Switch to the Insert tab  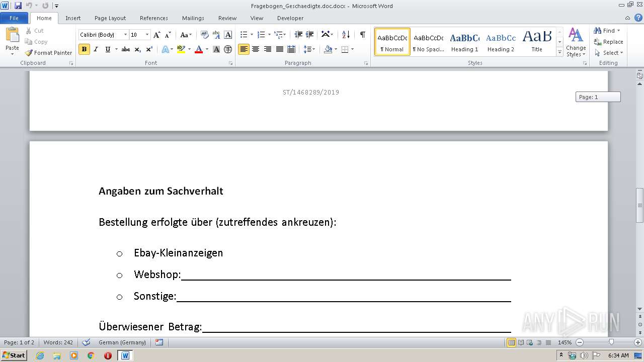pos(73,18)
